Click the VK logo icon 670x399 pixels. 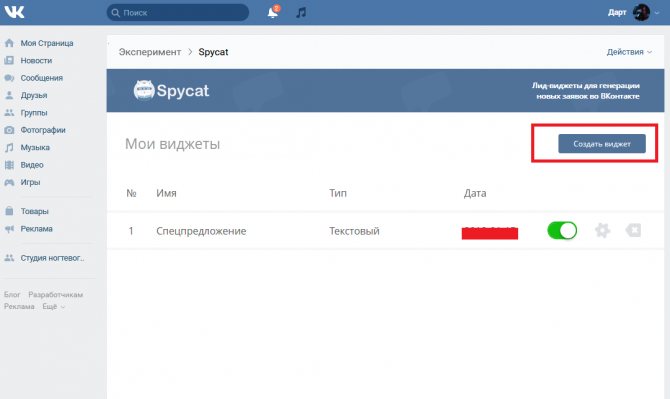coord(14,12)
